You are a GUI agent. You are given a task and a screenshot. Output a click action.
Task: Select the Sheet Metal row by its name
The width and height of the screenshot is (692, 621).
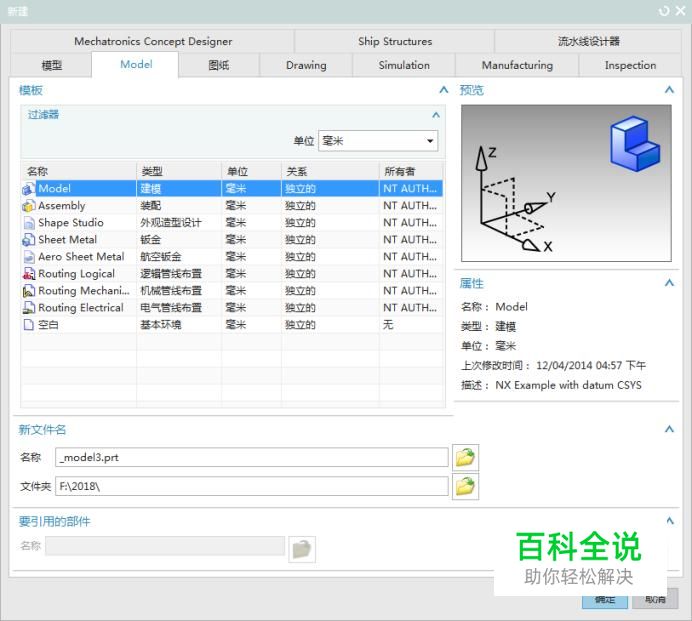67,240
